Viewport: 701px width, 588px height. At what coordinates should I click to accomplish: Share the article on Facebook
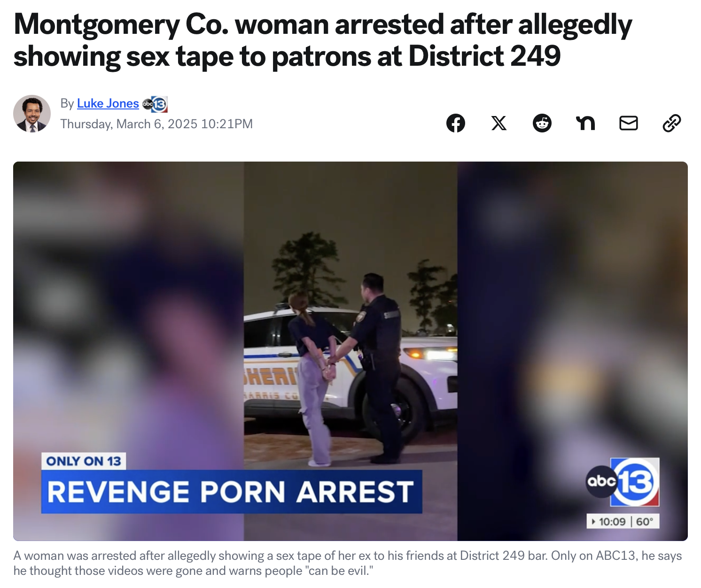tap(455, 123)
